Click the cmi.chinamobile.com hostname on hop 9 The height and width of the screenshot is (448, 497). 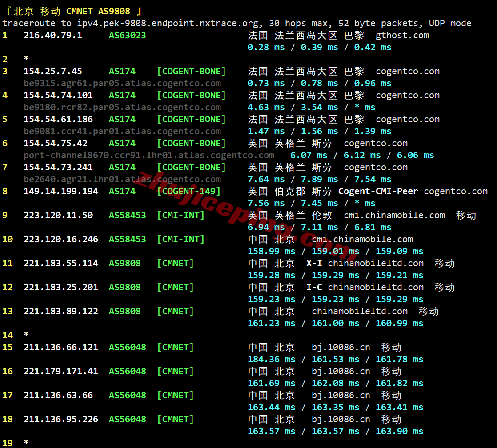click(x=394, y=215)
